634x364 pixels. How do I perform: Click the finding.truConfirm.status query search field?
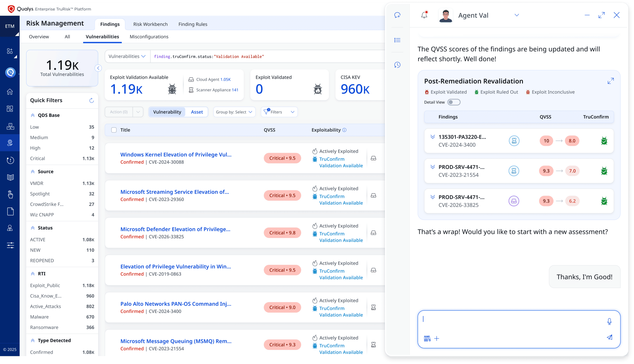point(267,56)
